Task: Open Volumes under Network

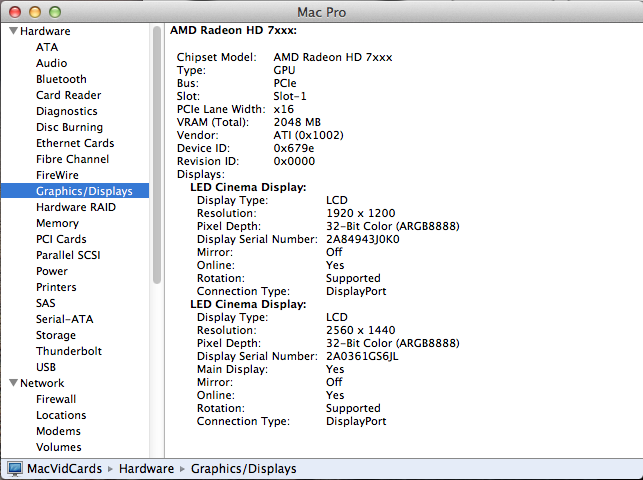Action: 59,447
